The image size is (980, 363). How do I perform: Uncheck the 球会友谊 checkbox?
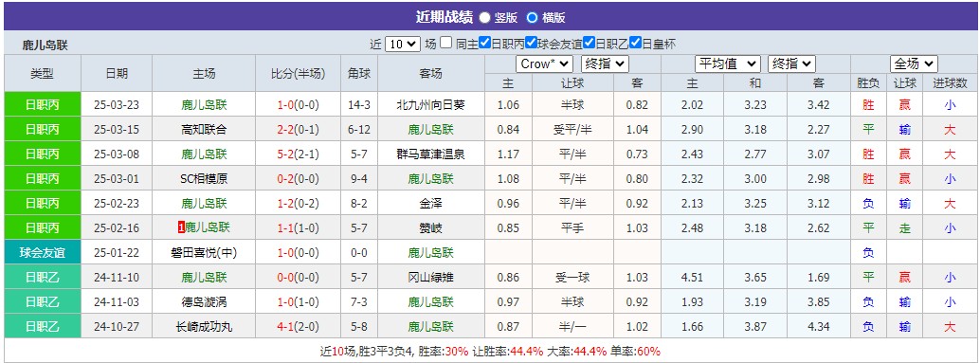(532, 43)
